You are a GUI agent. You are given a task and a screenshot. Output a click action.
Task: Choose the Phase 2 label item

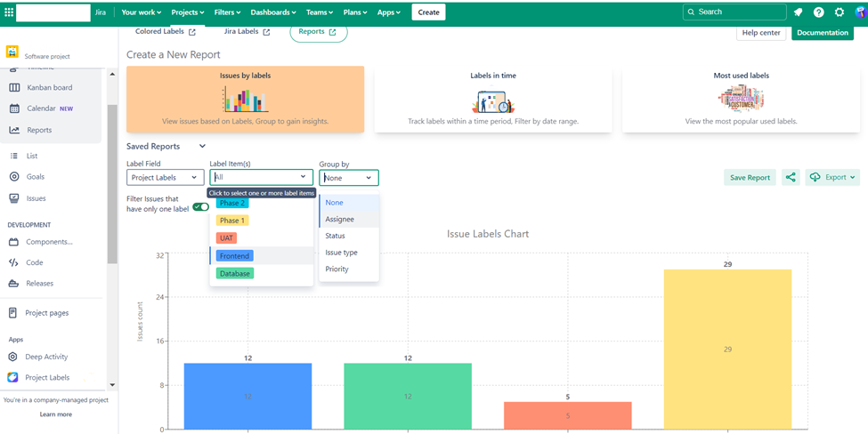coord(232,204)
